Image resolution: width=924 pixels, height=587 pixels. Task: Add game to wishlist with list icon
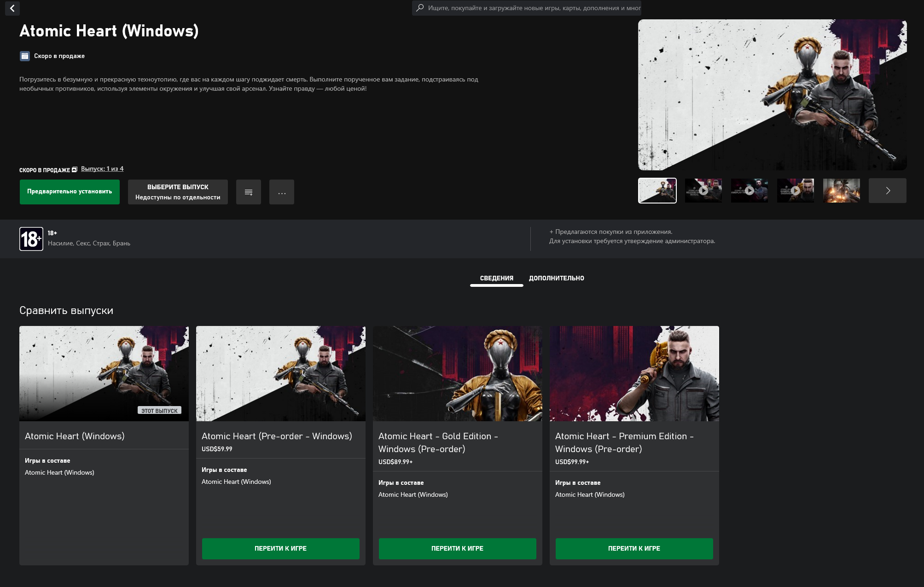(x=249, y=192)
